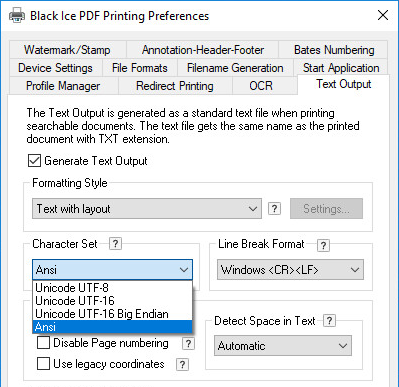Click help icon beside Use legacy coordinates

pyautogui.click(x=182, y=365)
